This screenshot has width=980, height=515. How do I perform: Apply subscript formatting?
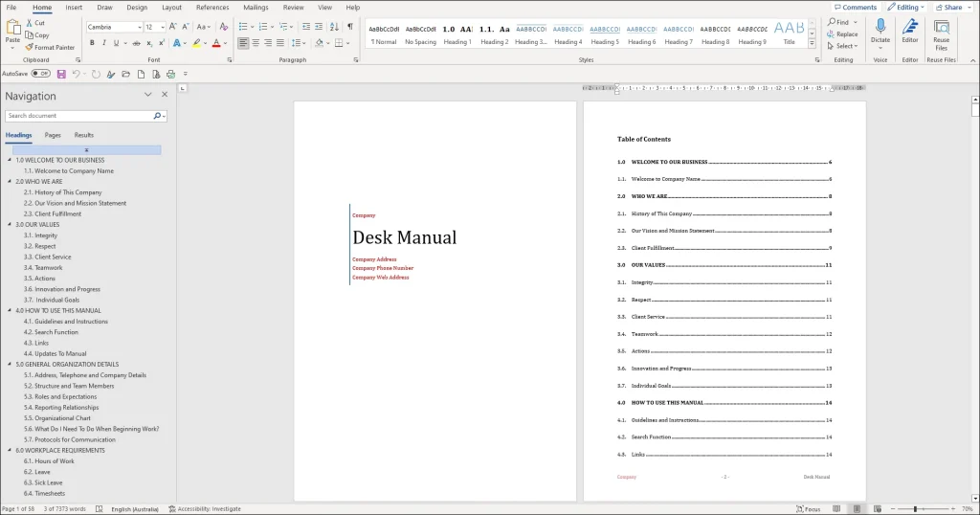(x=148, y=43)
